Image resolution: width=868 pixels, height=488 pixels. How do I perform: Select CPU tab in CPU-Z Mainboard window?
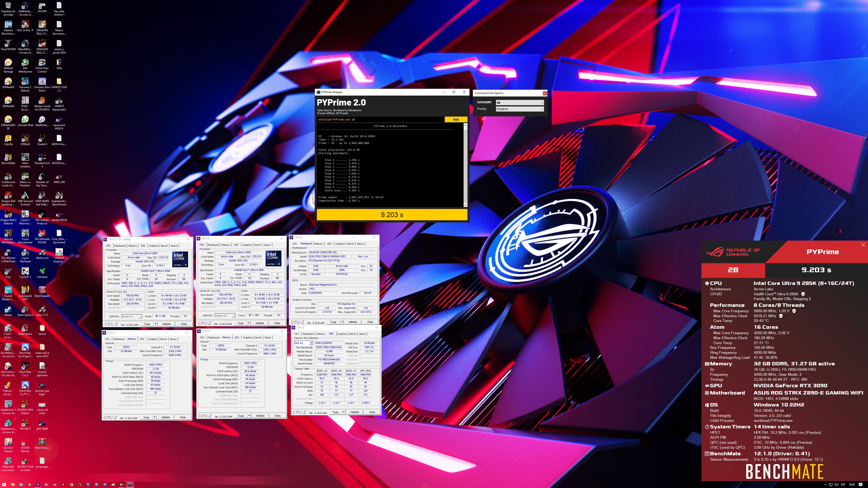click(x=295, y=244)
